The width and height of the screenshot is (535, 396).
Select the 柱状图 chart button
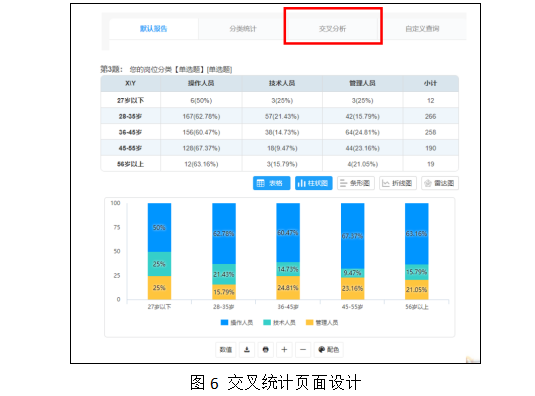click(x=314, y=183)
